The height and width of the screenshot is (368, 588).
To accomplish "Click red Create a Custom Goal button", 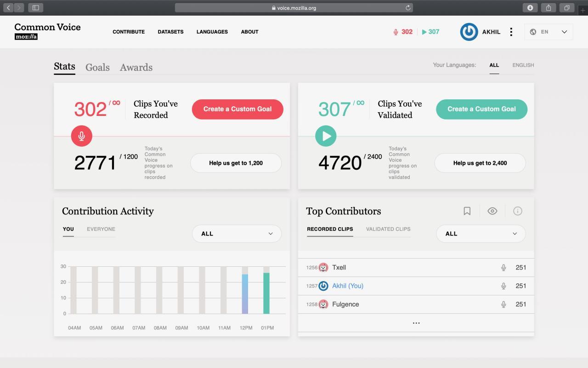I will coord(237,109).
